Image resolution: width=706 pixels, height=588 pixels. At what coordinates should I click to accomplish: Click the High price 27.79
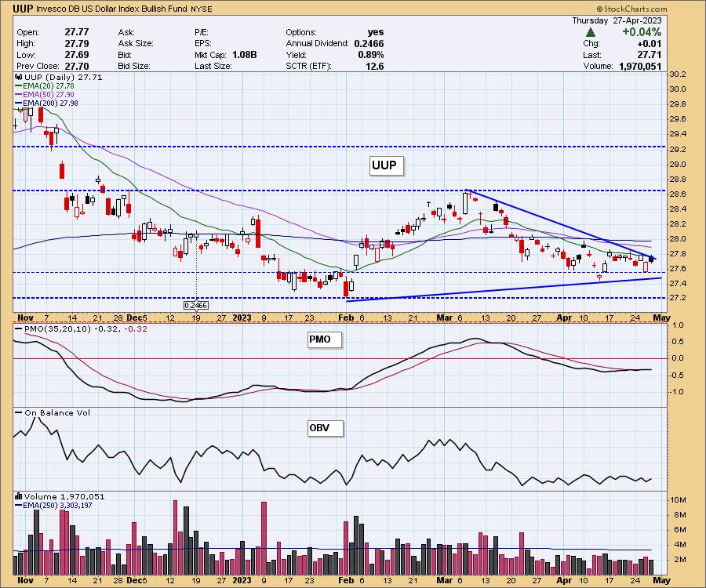(77, 43)
